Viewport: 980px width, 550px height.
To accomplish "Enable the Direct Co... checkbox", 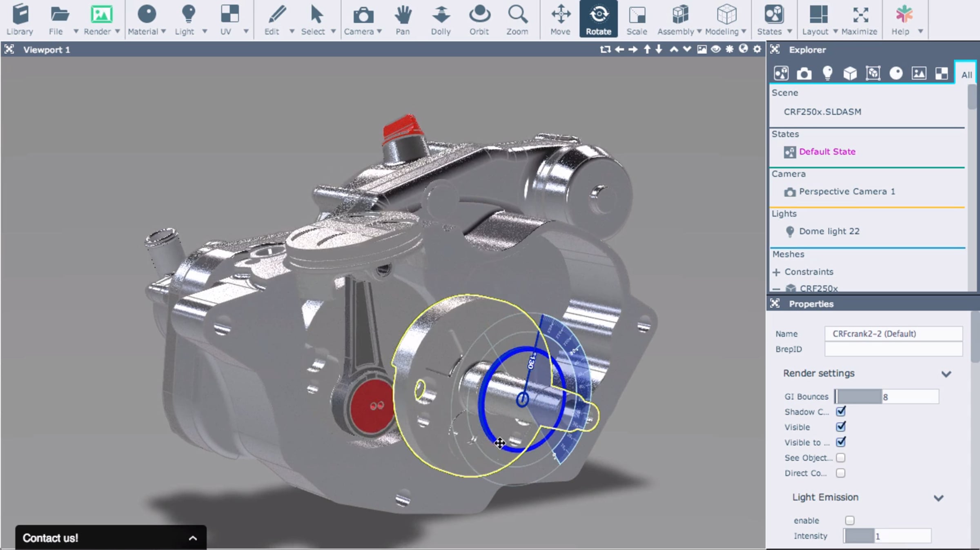I will (840, 473).
